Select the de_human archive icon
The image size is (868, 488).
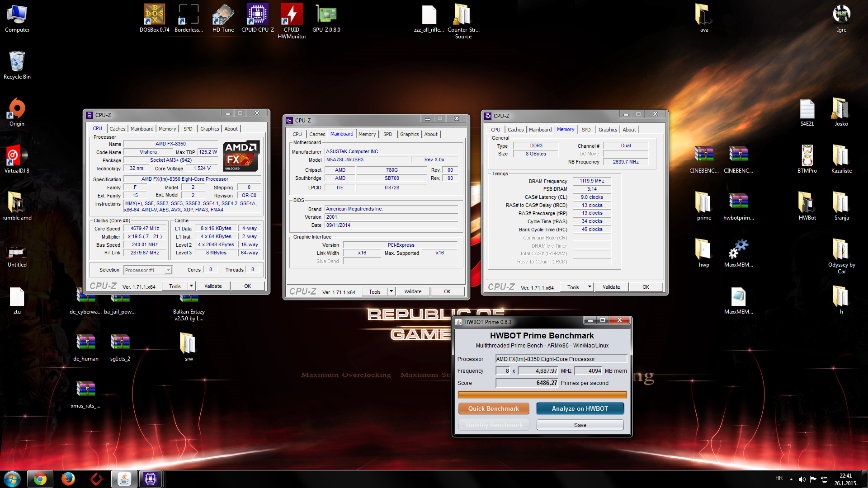(x=85, y=347)
